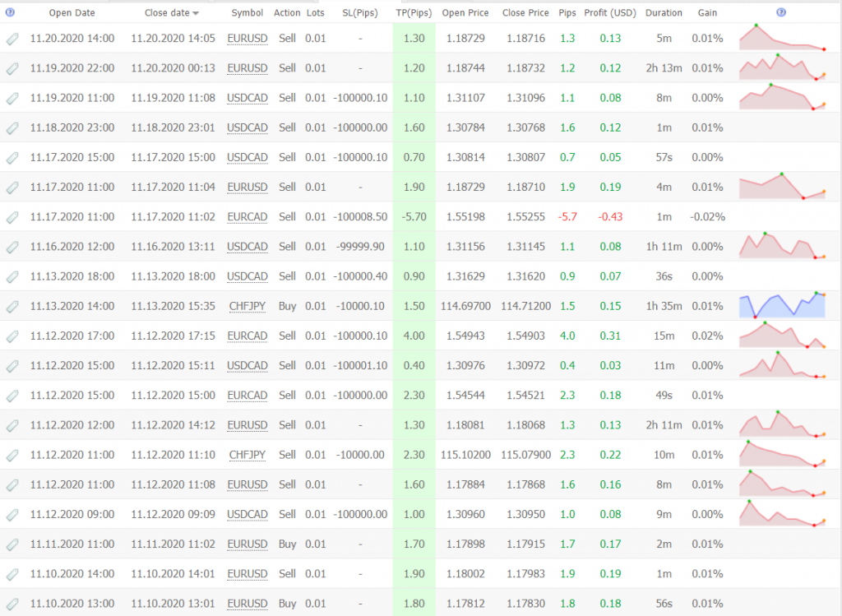Screen dimensions: 842x616
Task: Click the tag icon for the 11.20.2020 14:00 trade
Action: click(x=12, y=39)
